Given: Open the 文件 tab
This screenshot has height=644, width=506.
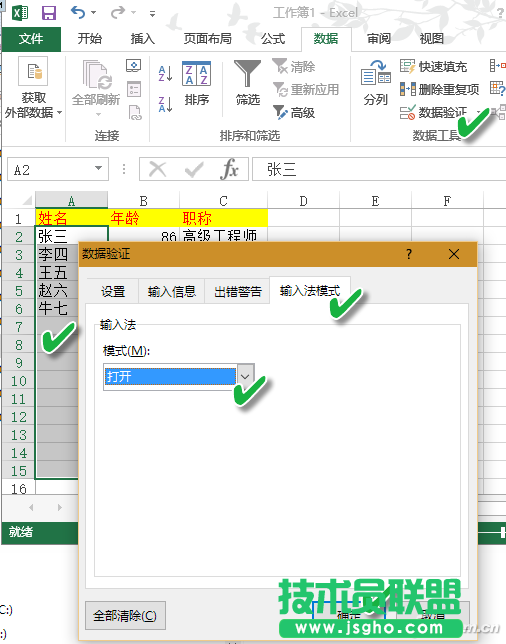Looking at the screenshot, I should click(x=31, y=39).
